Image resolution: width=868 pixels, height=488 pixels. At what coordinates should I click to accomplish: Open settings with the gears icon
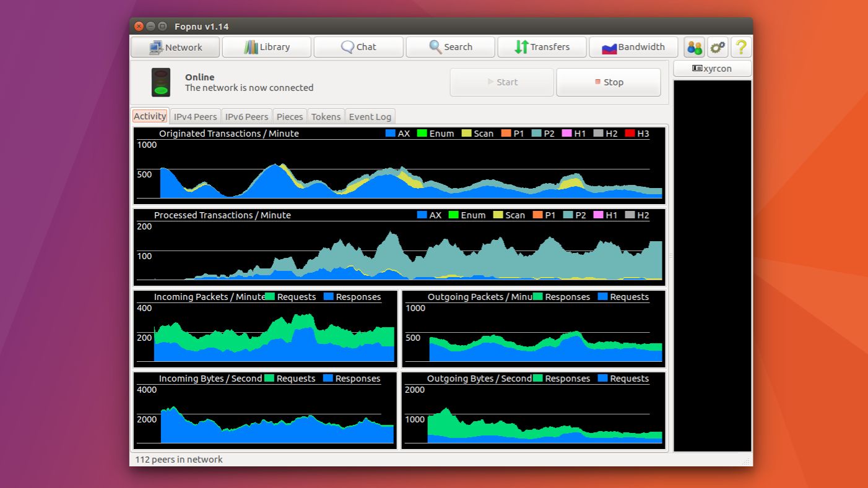click(718, 47)
